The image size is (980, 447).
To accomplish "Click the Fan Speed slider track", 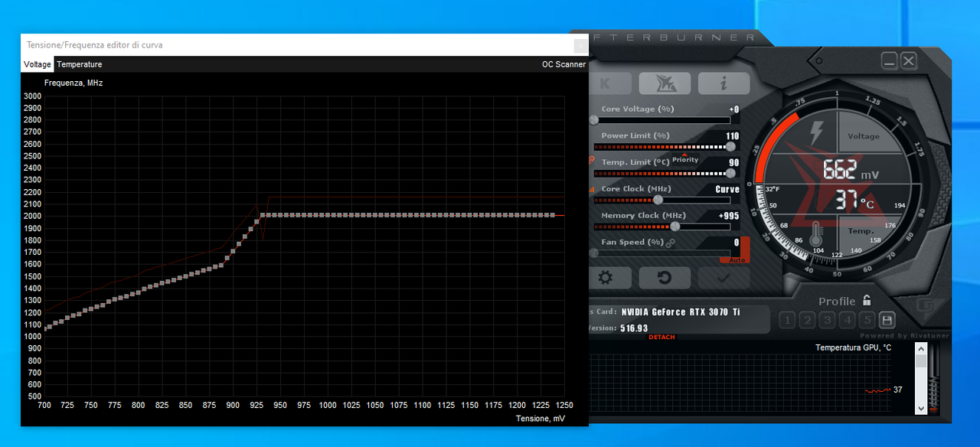I will pyautogui.click(x=662, y=253).
